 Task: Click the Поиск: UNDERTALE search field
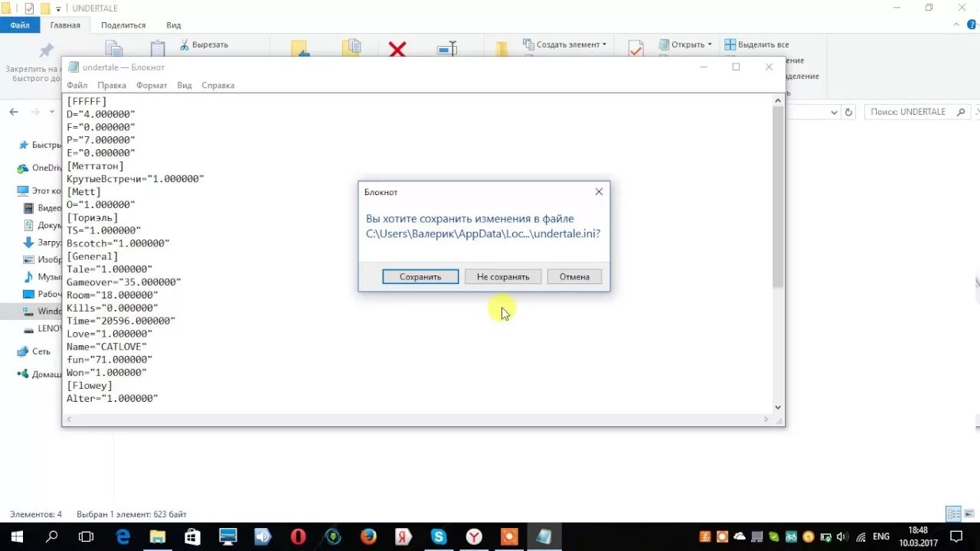tap(916, 112)
